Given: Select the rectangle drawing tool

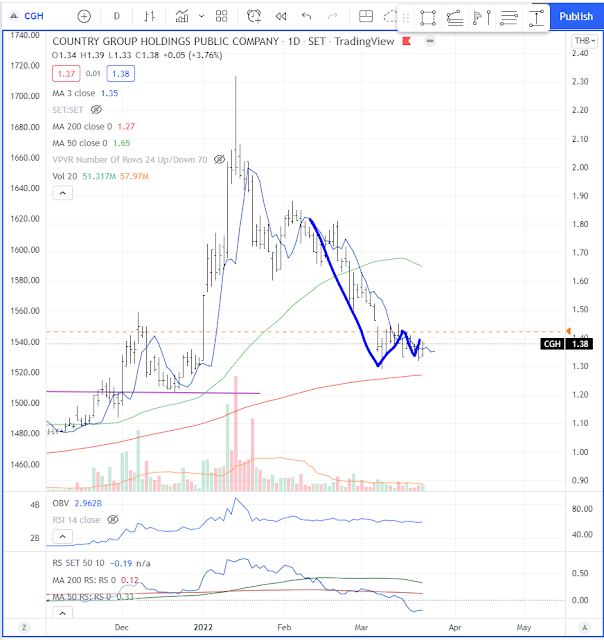Looking at the screenshot, I should pos(428,18).
